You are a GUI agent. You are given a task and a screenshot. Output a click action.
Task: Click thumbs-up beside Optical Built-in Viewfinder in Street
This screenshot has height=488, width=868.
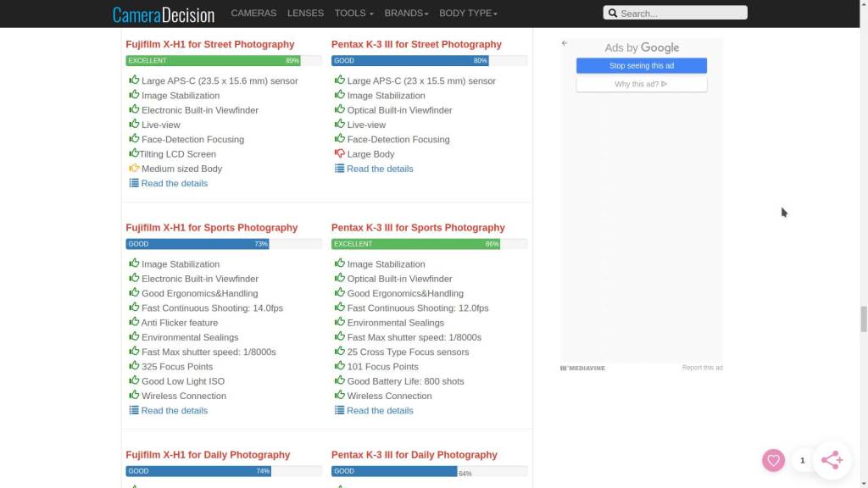tap(340, 109)
